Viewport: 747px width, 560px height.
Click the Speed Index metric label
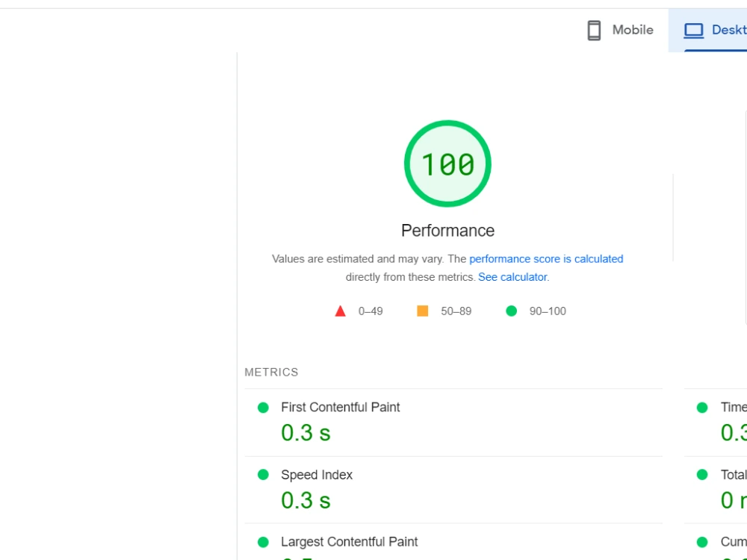click(x=316, y=475)
